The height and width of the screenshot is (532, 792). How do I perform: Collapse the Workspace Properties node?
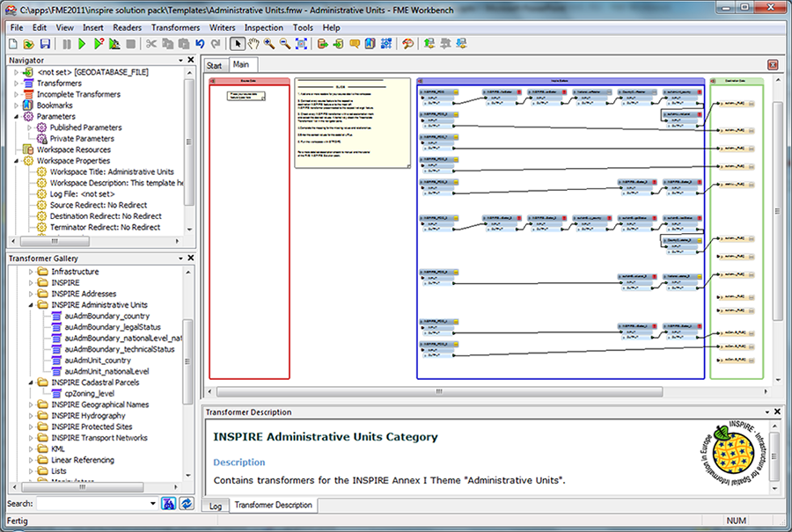[x=16, y=161]
